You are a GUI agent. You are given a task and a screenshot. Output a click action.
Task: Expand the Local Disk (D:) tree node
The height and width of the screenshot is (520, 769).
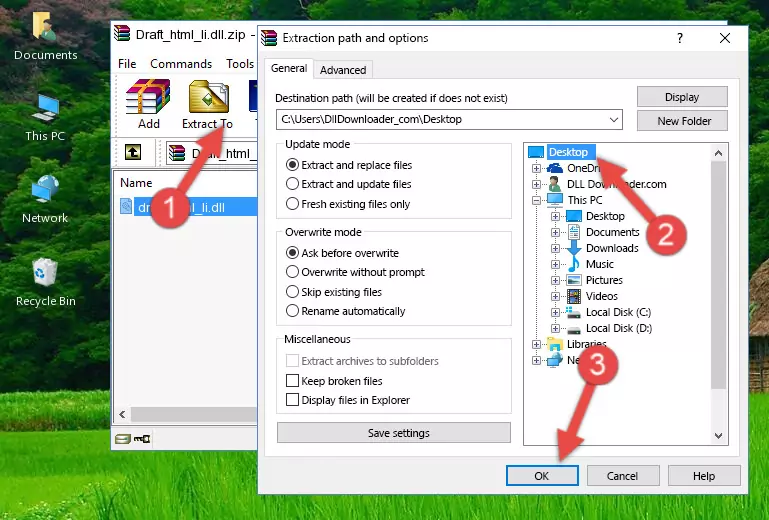(x=555, y=328)
